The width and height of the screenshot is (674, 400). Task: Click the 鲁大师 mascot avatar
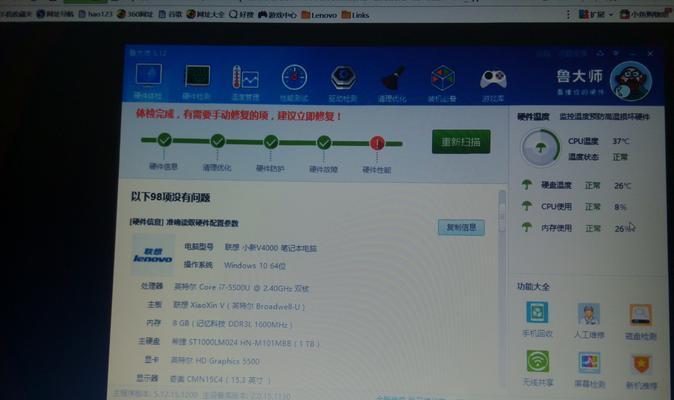click(x=631, y=81)
